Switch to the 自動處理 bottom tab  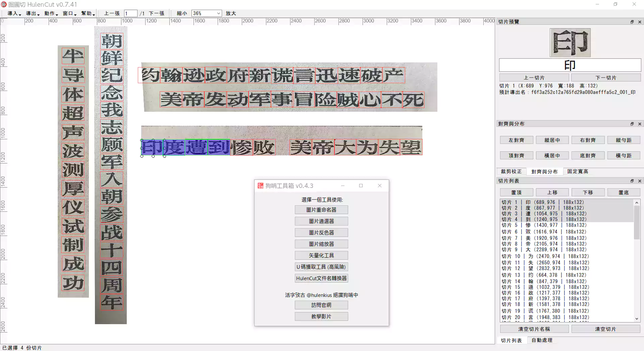pos(542,340)
